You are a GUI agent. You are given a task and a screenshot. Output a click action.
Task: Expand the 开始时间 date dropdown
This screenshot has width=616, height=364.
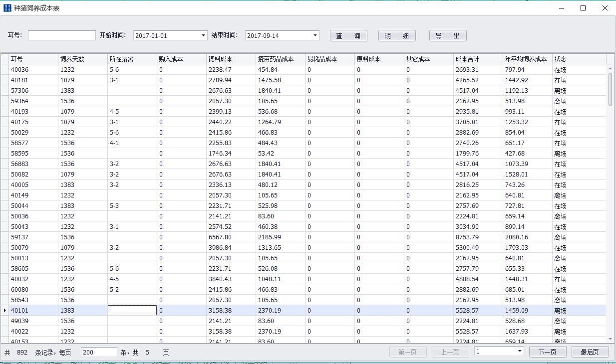(x=203, y=35)
